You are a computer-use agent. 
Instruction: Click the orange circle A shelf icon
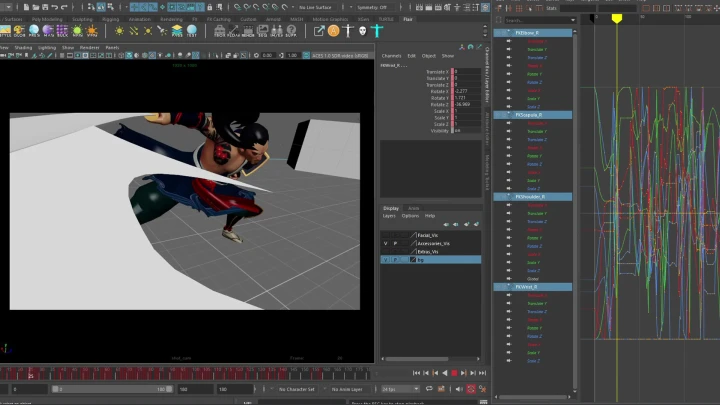[x=333, y=31]
